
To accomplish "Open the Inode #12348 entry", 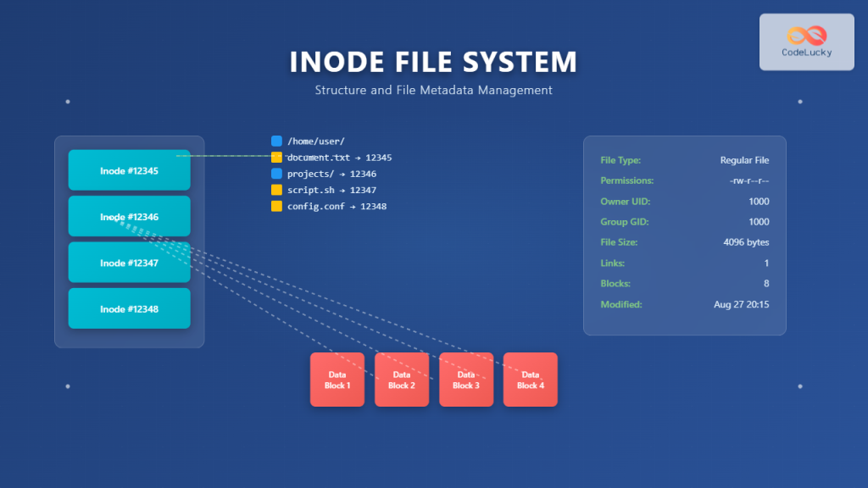I will click(129, 308).
